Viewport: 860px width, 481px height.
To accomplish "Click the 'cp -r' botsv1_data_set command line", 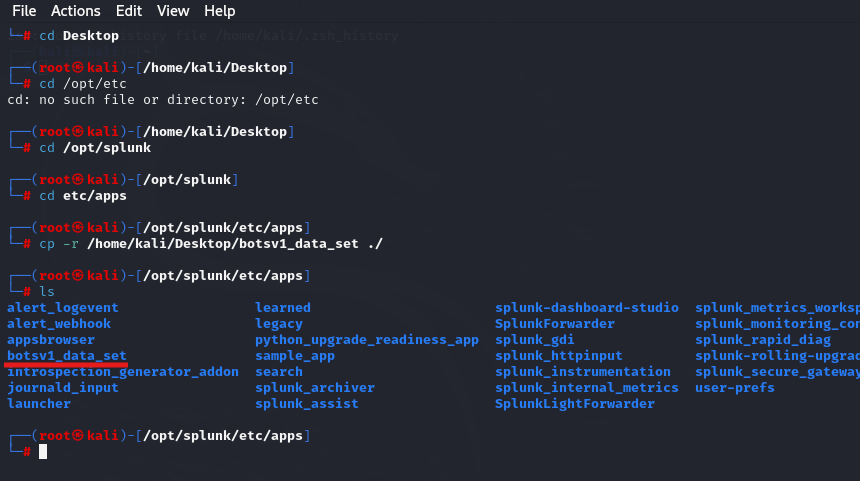I will coord(211,244).
